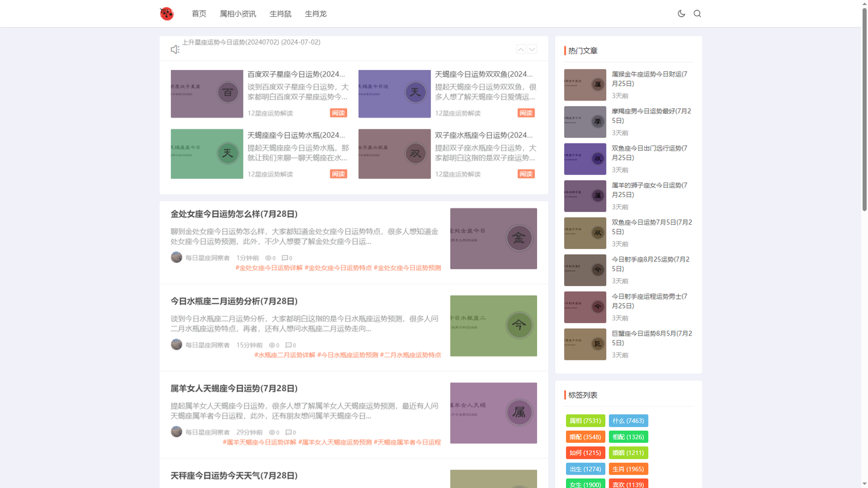Open tag #今日水瓶座运势预测

pos(348,355)
